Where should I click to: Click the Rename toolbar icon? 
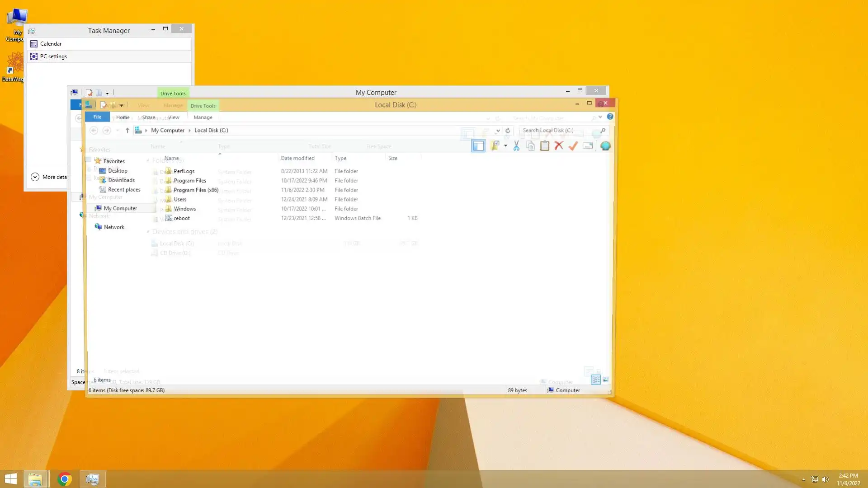pyautogui.click(x=588, y=146)
